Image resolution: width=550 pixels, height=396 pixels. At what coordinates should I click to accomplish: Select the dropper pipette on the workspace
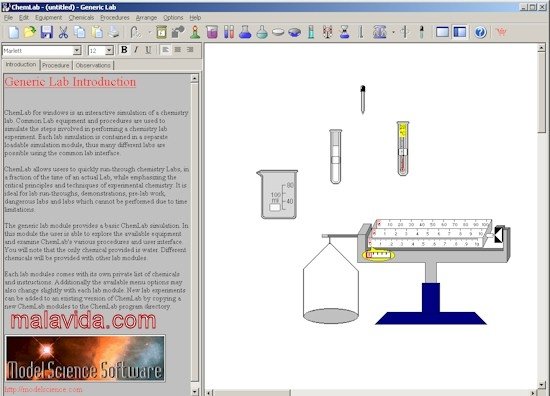coord(363,100)
